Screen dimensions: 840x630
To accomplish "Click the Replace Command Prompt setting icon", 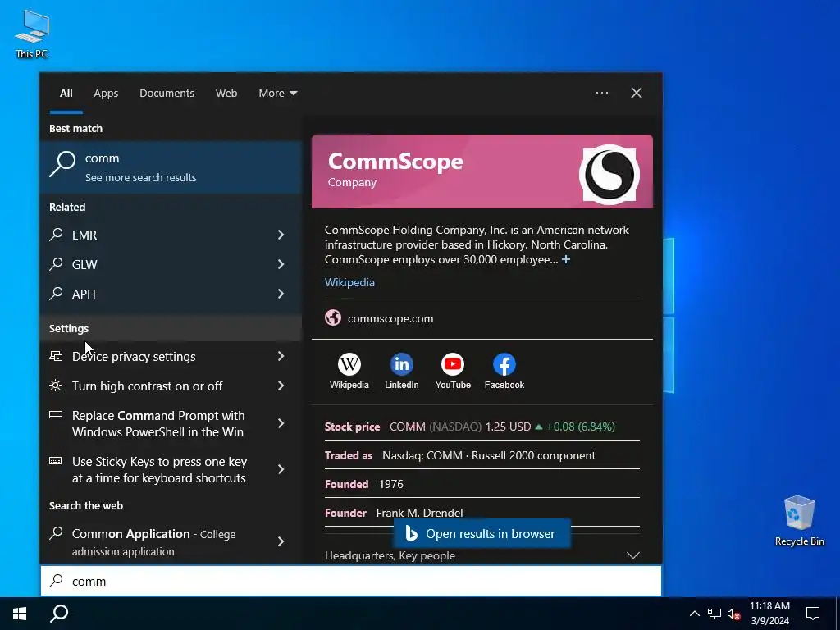I will pos(56,414).
